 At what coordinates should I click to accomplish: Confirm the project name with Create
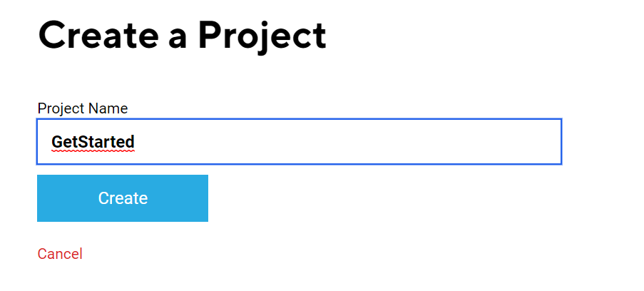tap(123, 198)
